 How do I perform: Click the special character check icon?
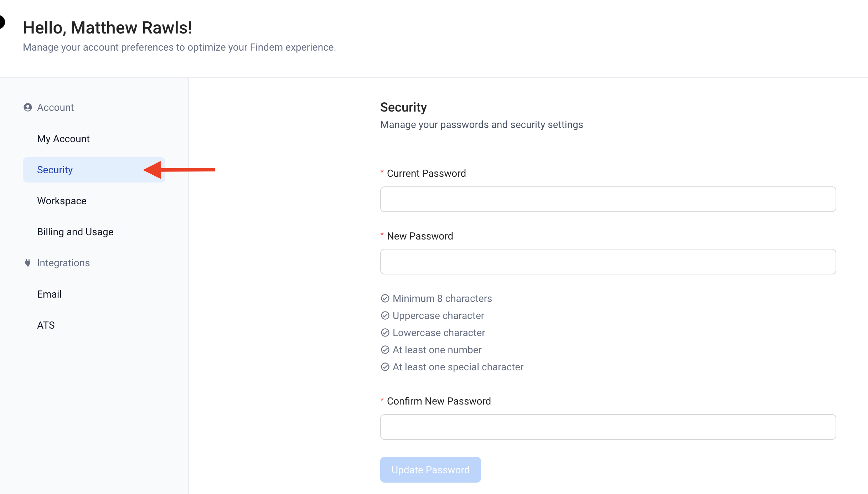(385, 367)
